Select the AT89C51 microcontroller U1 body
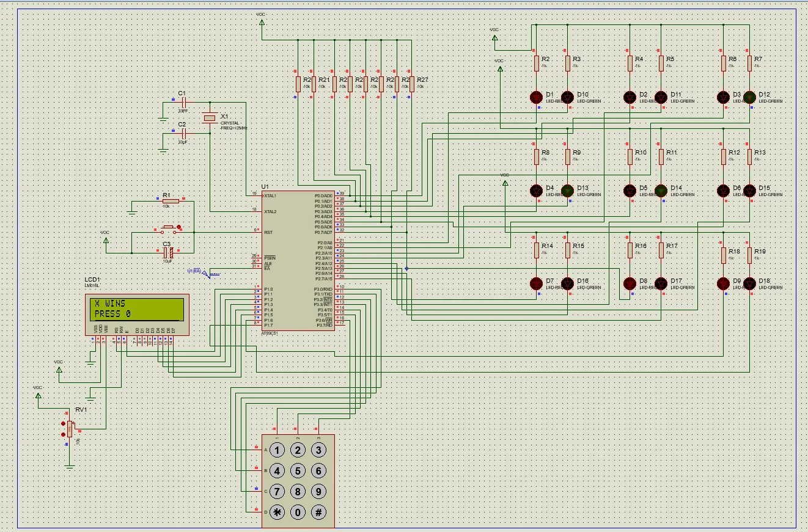 tap(298, 261)
